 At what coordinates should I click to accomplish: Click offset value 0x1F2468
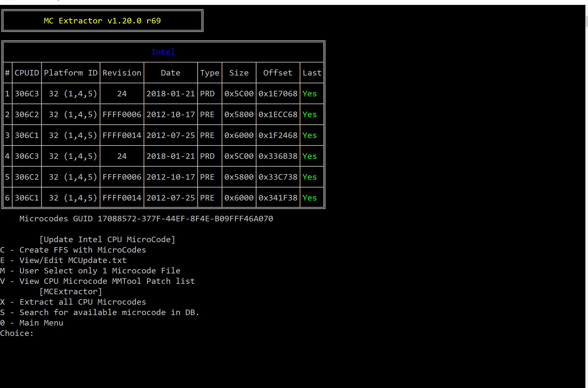278,135
